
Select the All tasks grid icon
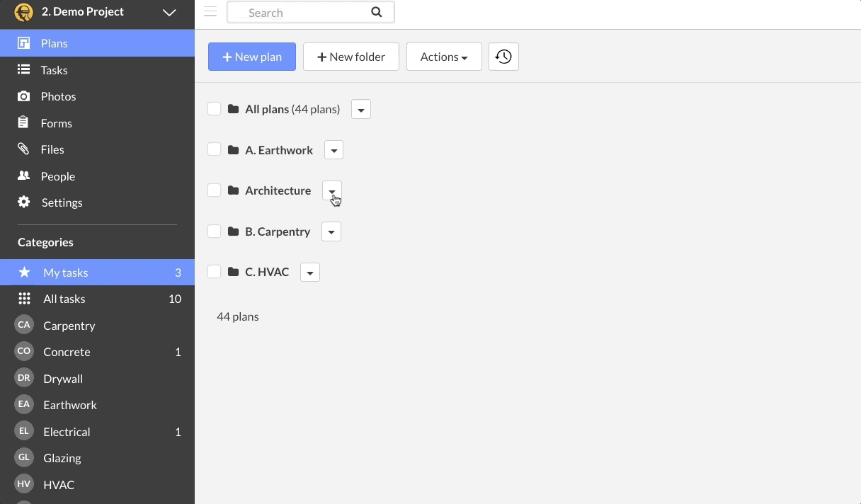(x=23, y=299)
